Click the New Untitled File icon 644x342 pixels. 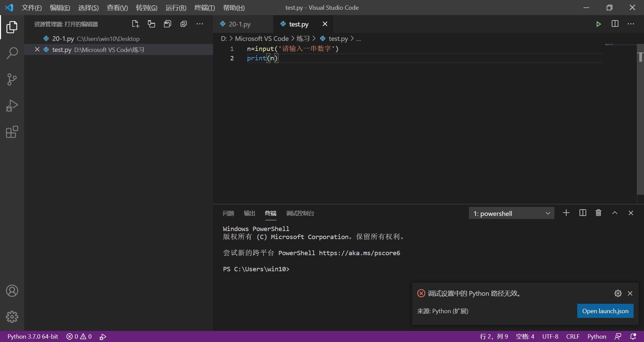(135, 24)
